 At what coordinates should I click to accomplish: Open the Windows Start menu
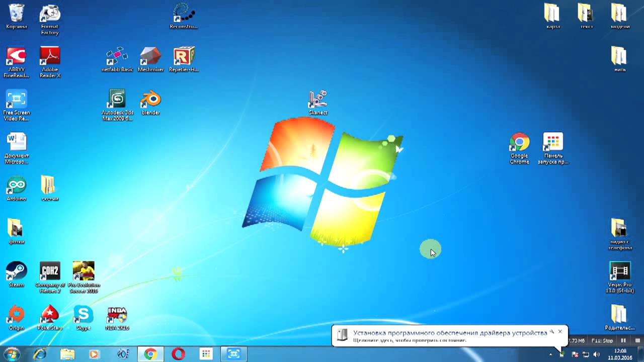pos(11,354)
